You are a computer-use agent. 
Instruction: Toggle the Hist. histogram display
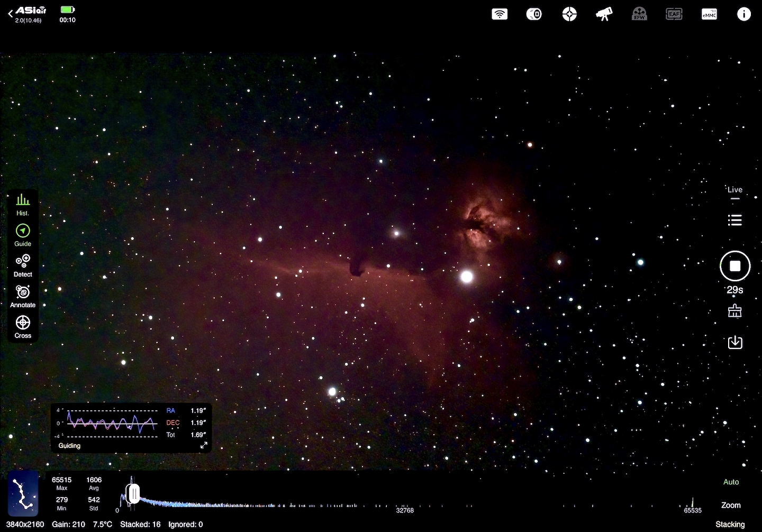pyautogui.click(x=23, y=205)
